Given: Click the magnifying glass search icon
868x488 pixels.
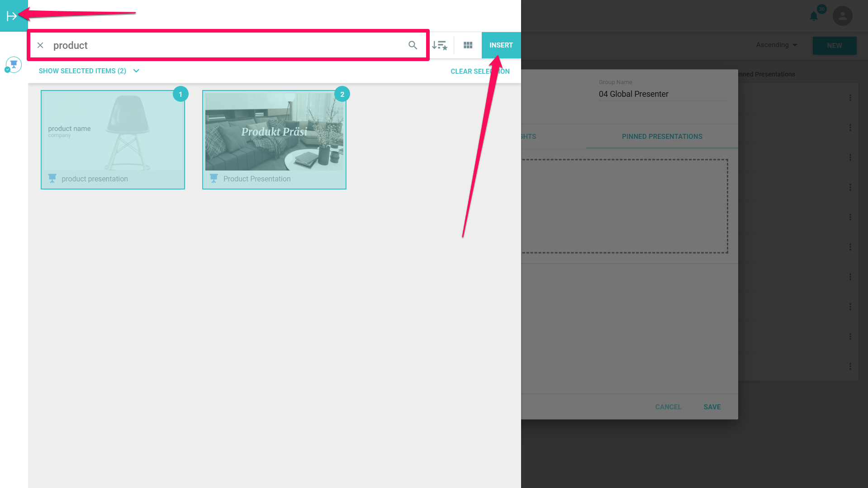Looking at the screenshot, I should pyautogui.click(x=413, y=45).
